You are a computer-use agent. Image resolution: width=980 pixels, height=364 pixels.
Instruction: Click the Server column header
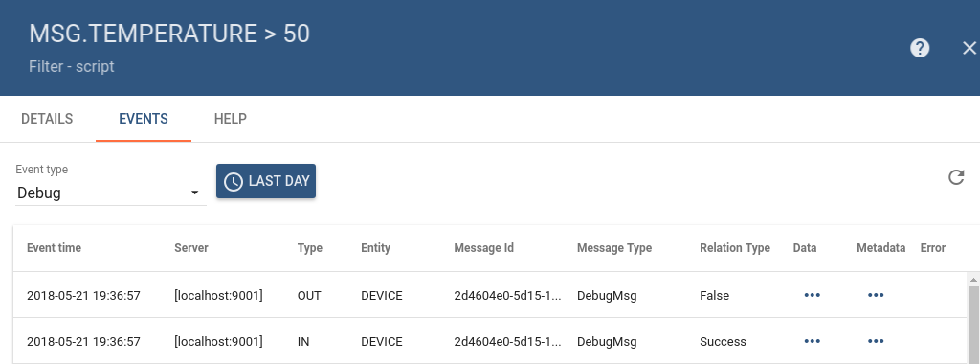click(191, 248)
